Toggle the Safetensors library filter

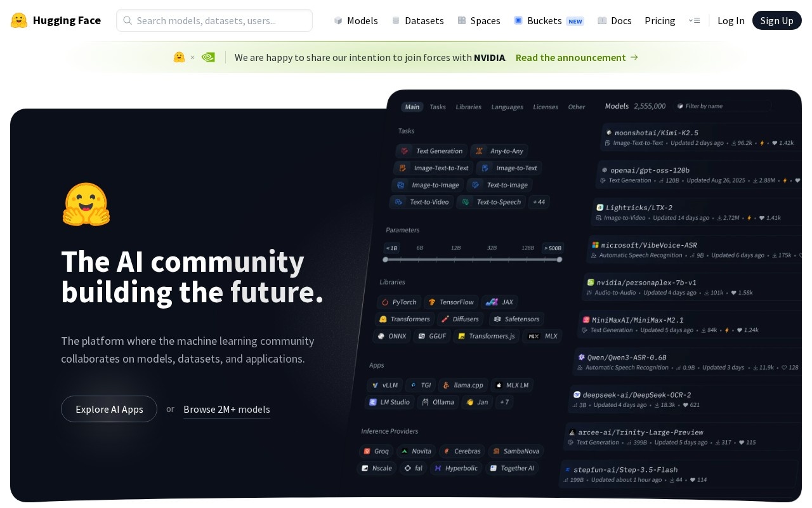[516, 319]
